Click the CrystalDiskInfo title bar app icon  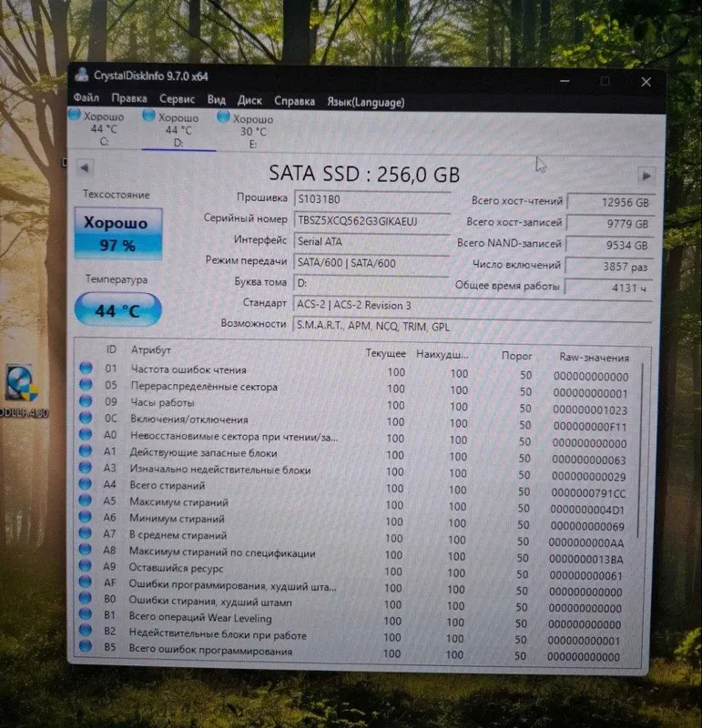(x=82, y=75)
